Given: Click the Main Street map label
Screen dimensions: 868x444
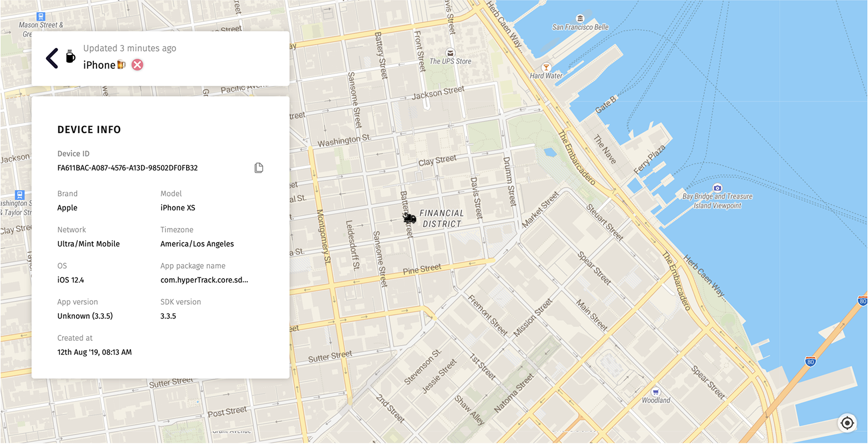Looking at the screenshot, I should pos(591,315).
